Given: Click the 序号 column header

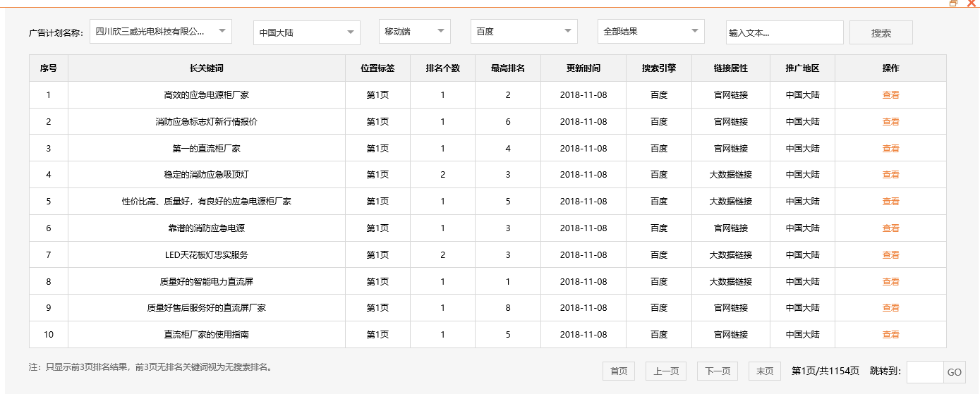Looking at the screenshot, I should (x=49, y=68).
